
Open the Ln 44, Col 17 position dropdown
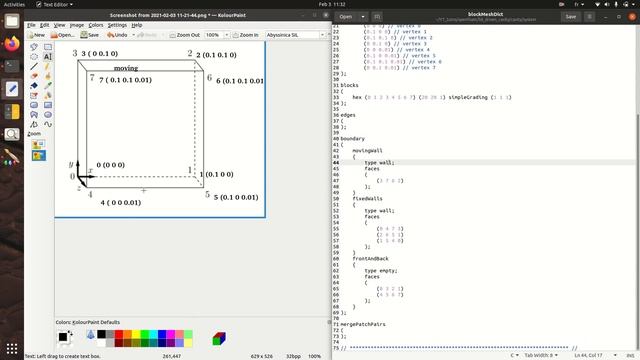click(x=595, y=356)
